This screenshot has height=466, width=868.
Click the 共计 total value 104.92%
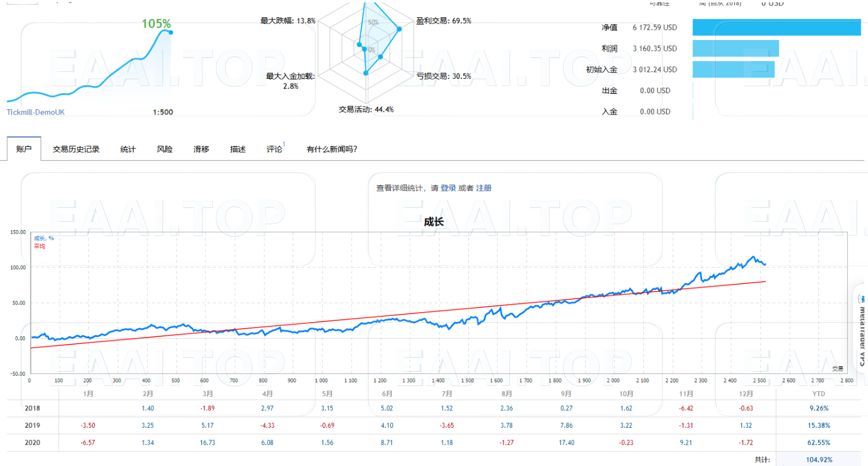click(x=818, y=459)
